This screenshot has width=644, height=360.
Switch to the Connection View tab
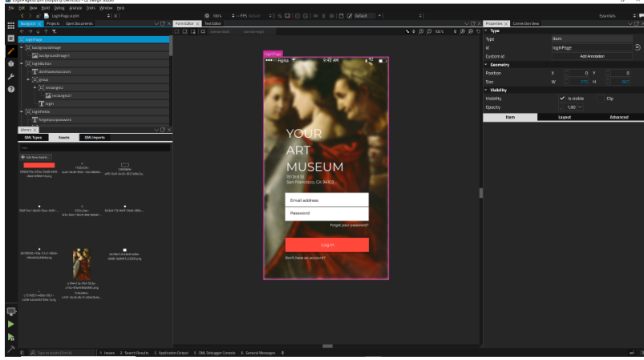526,23
